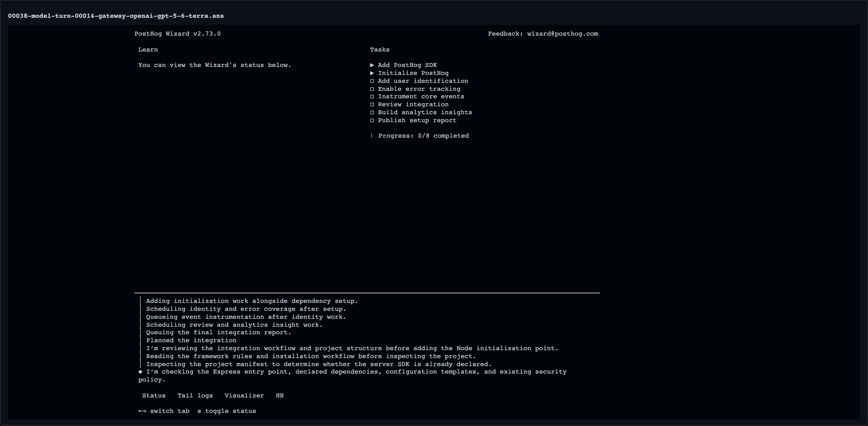Image resolution: width=868 pixels, height=426 pixels.
Task: Click the .ans file name title
Action: [116, 16]
